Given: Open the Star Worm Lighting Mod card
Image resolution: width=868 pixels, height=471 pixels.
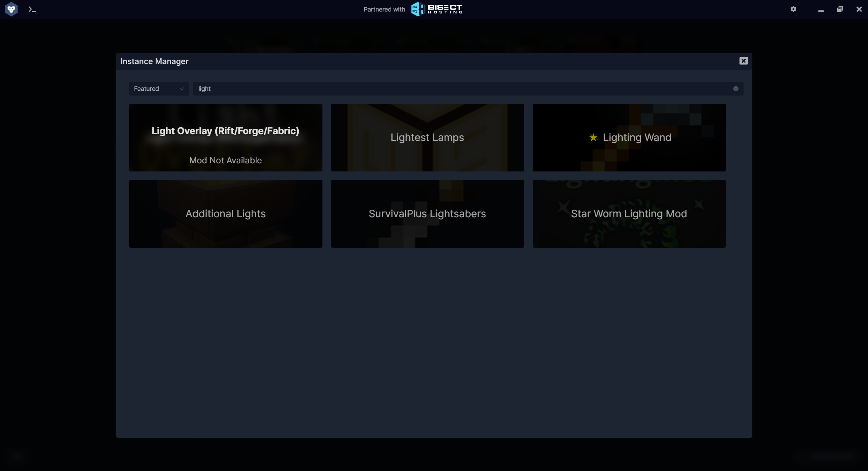Looking at the screenshot, I should pyautogui.click(x=629, y=214).
